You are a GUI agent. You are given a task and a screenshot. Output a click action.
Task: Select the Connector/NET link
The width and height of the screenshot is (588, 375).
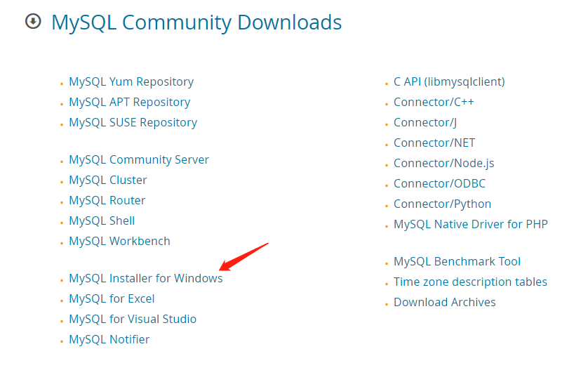434,143
